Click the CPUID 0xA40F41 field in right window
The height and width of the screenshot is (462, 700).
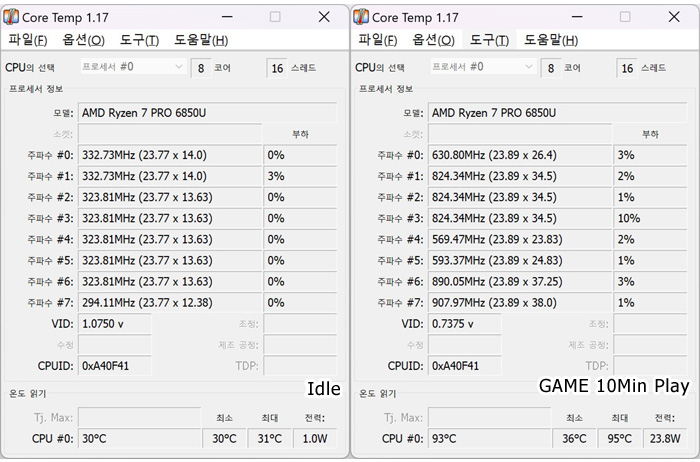click(x=468, y=366)
